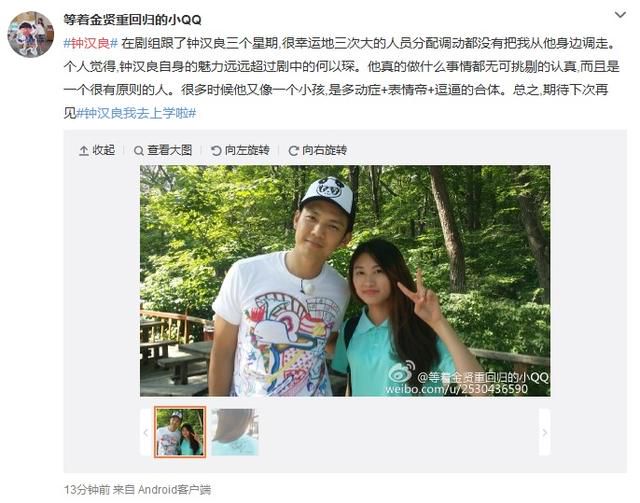Open the #钟汉良# hashtag topic
The height and width of the screenshot is (503, 640).
(x=91, y=43)
